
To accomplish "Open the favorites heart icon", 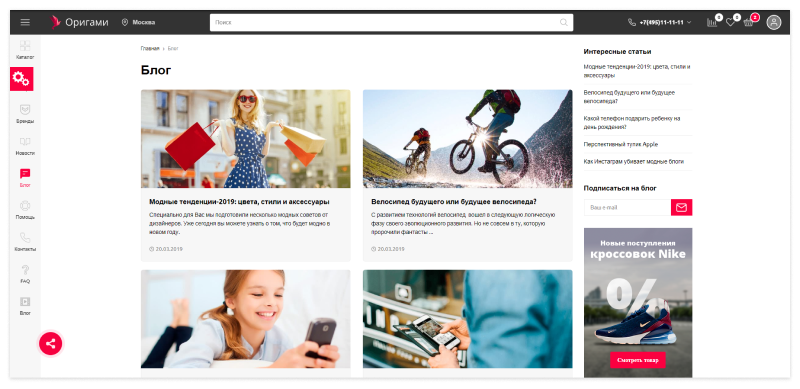I will click(730, 22).
